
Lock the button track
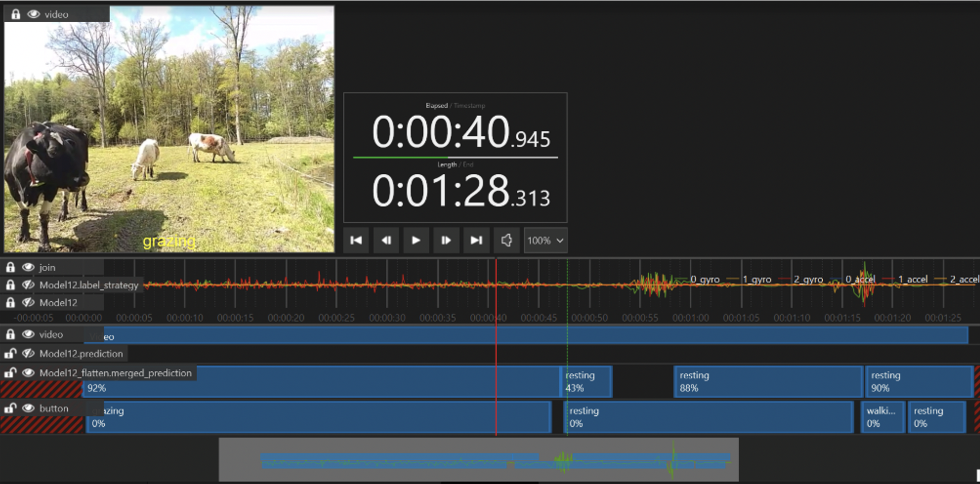coord(11,408)
